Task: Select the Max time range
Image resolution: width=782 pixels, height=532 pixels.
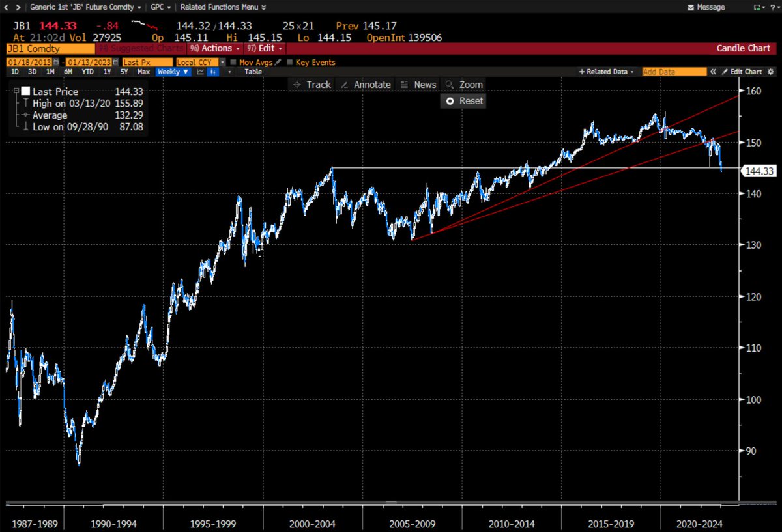Action: 144,72
